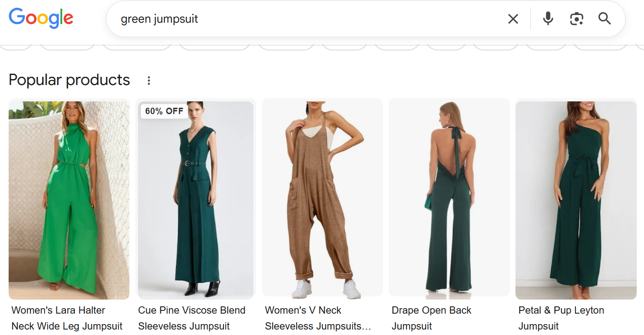
Task: Open Cue Pine Viscose Blend jumpsuit image
Action: click(196, 200)
